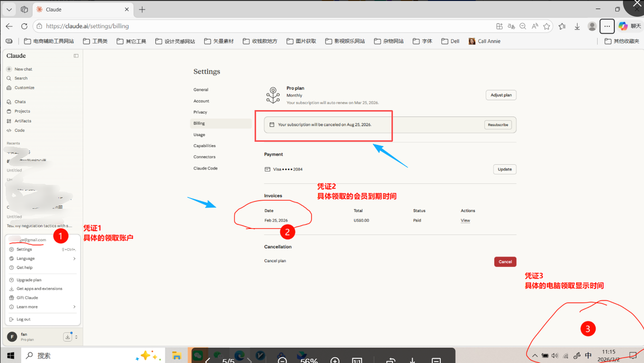
Task: Open the 其他收藏夹 bookmarks folder
Action: tap(622, 41)
